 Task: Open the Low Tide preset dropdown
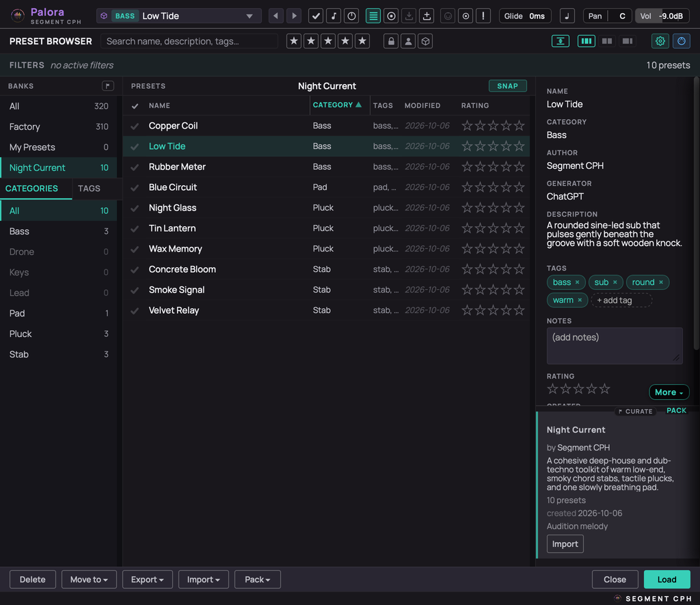tap(249, 16)
